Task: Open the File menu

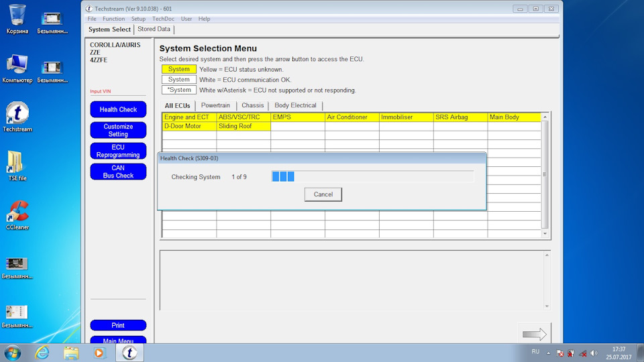Action: coord(92,19)
